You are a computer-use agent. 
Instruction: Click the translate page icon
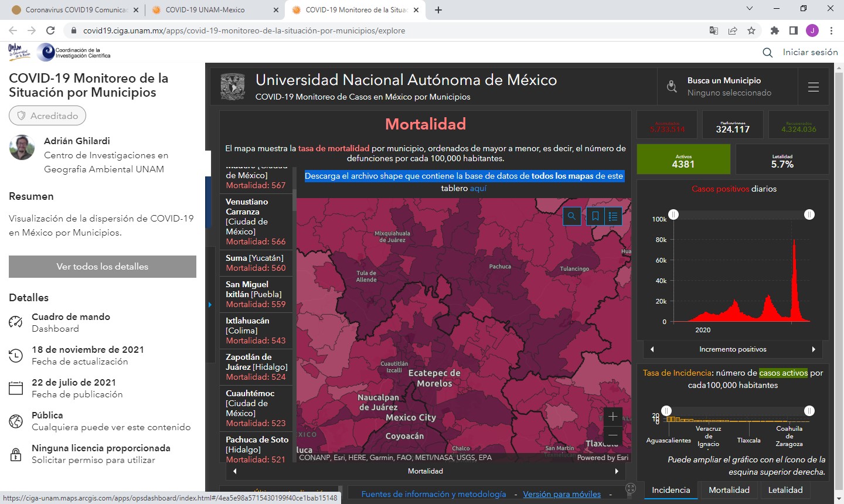pos(713,30)
